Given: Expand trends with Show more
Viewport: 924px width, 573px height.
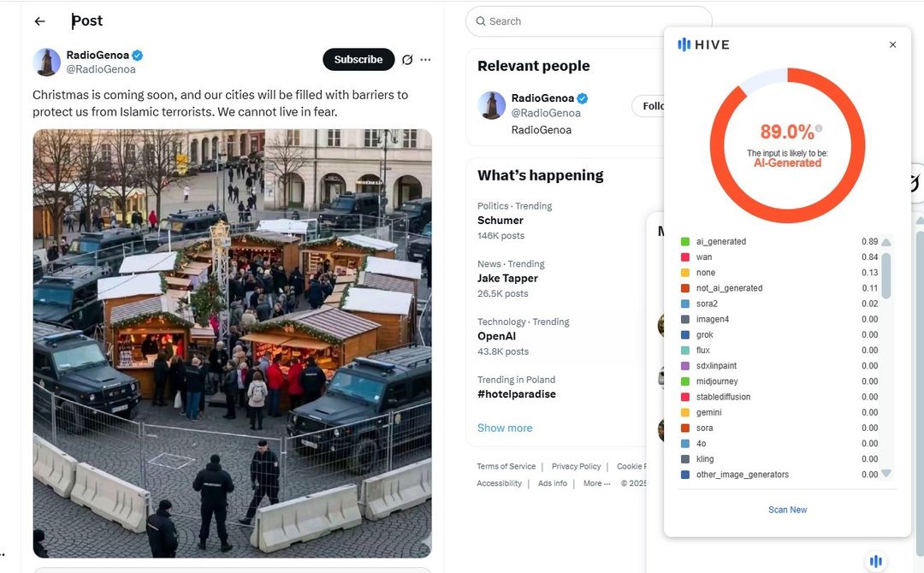Looking at the screenshot, I should tap(505, 428).
